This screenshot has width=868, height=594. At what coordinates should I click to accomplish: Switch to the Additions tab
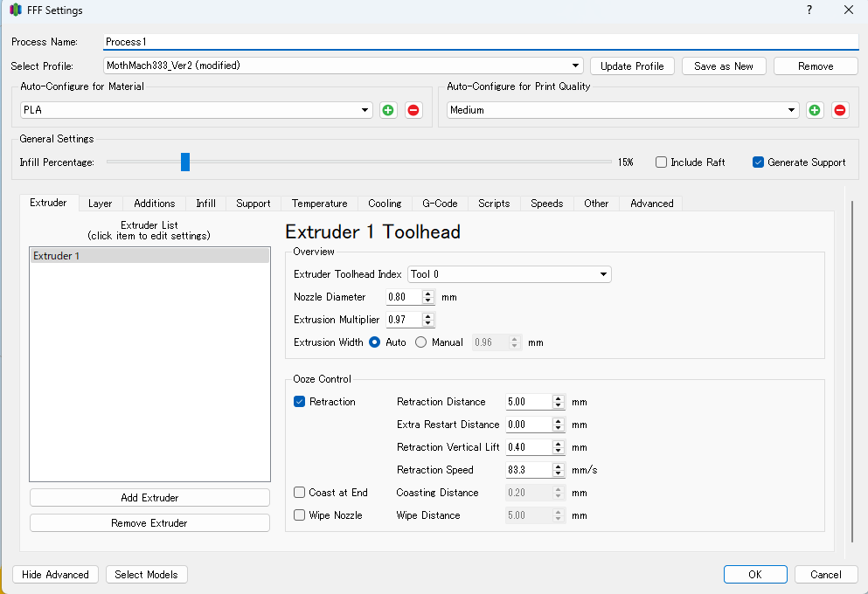pyautogui.click(x=155, y=204)
